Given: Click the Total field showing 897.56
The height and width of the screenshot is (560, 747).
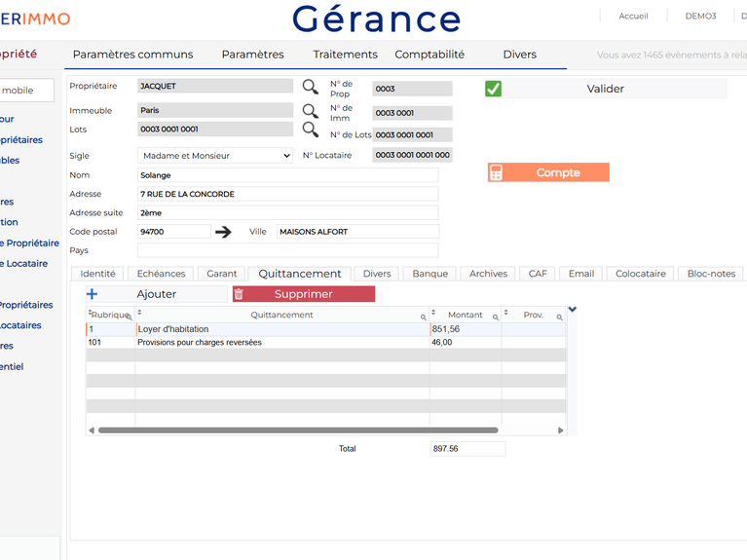Looking at the screenshot, I should tap(467, 448).
